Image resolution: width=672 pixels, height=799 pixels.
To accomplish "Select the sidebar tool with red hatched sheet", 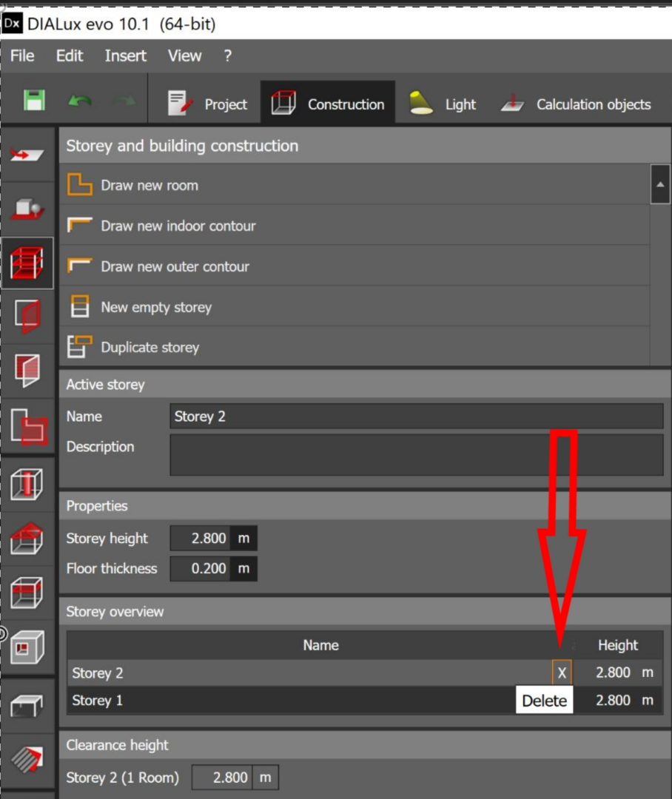I will pyautogui.click(x=27, y=371).
